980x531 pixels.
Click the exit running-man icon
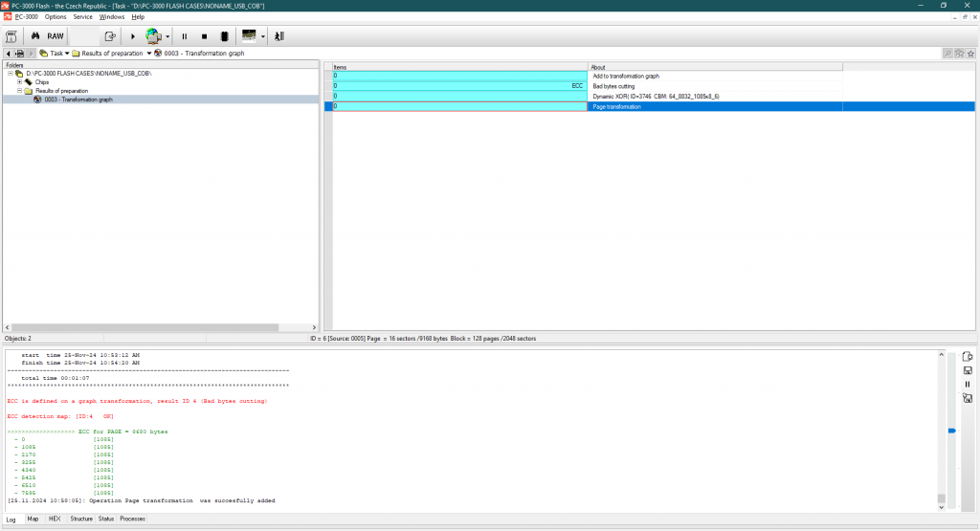279,36
